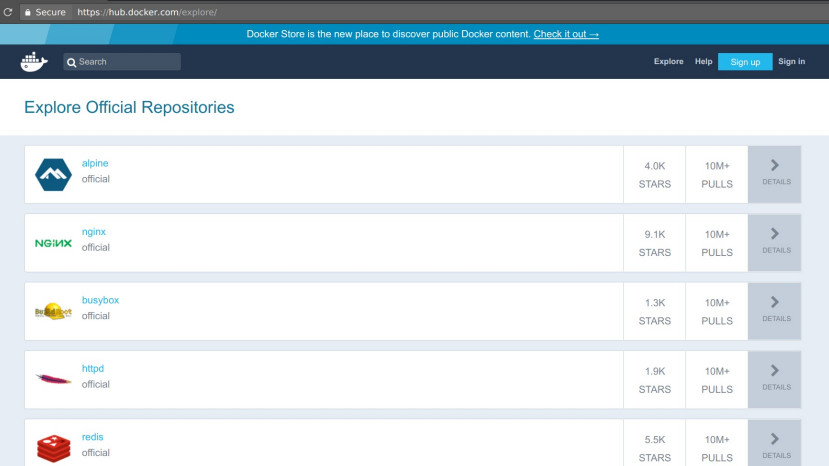
Task: Click the official label under httpd
Action: coord(96,384)
